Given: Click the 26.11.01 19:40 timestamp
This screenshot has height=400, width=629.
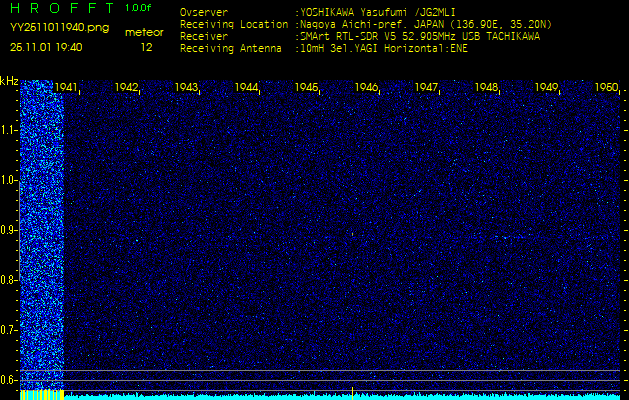Looking at the screenshot, I should [x=46, y=47].
